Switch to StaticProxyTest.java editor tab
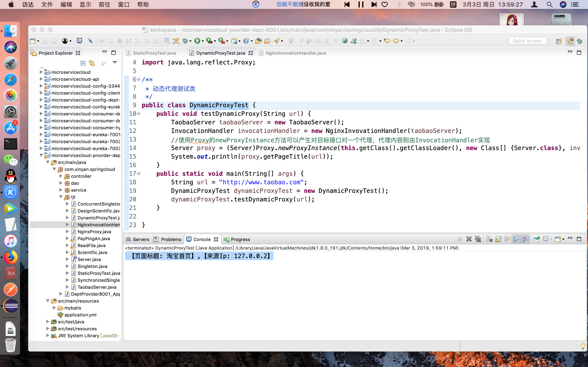 click(x=154, y=53)
